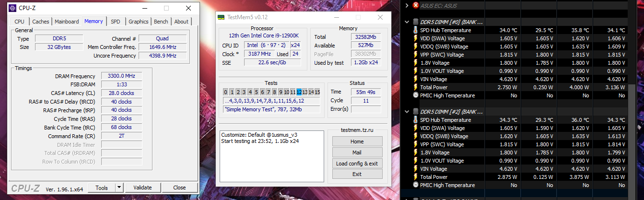Click bolt icon of DIMM [#2] VDD (SWA) Voltage
644x200 pixels.
pos(415,128)
